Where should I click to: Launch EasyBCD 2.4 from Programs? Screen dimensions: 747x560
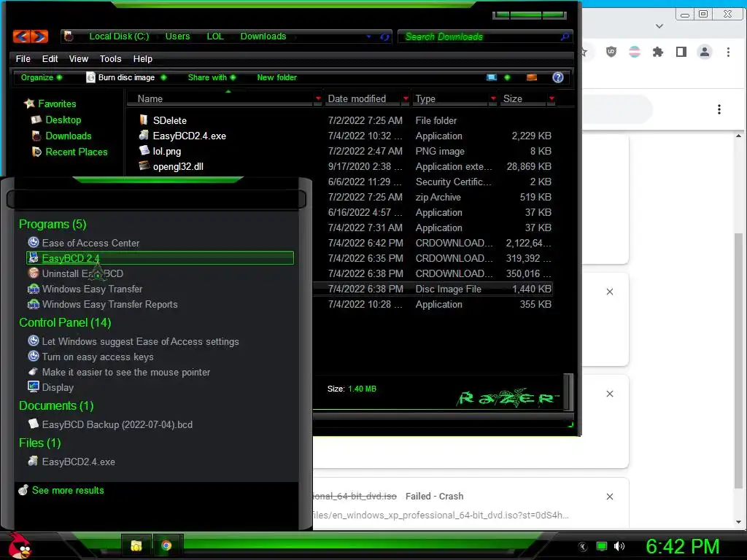point(160,258)
